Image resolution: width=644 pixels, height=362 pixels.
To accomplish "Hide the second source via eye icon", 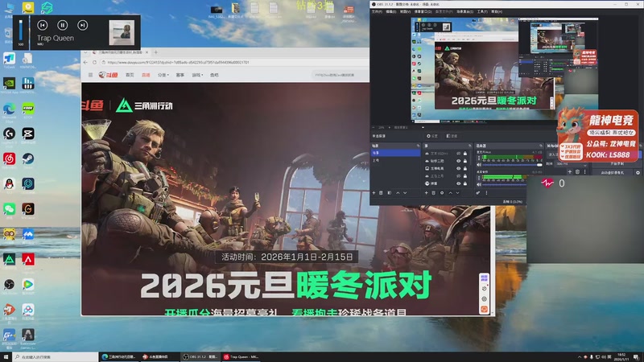I will tap(458, 161).
